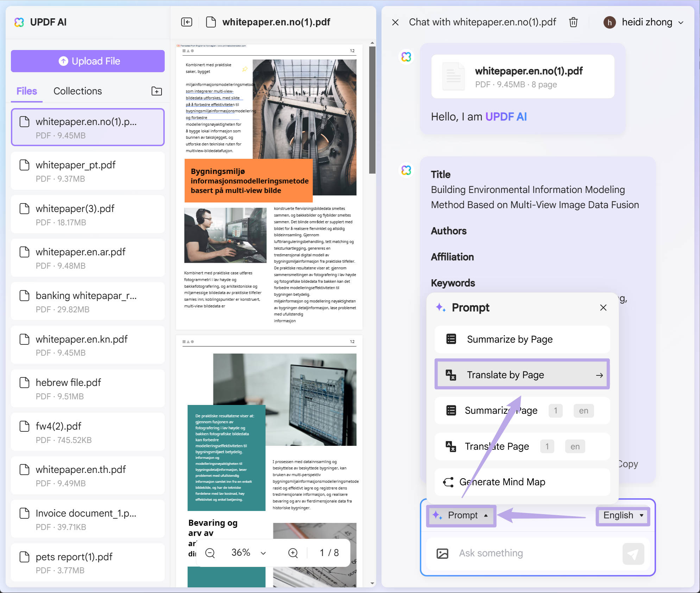Click the Upload File button
Viewport: 700px width, 593px height.
click(x=88, y=61)
